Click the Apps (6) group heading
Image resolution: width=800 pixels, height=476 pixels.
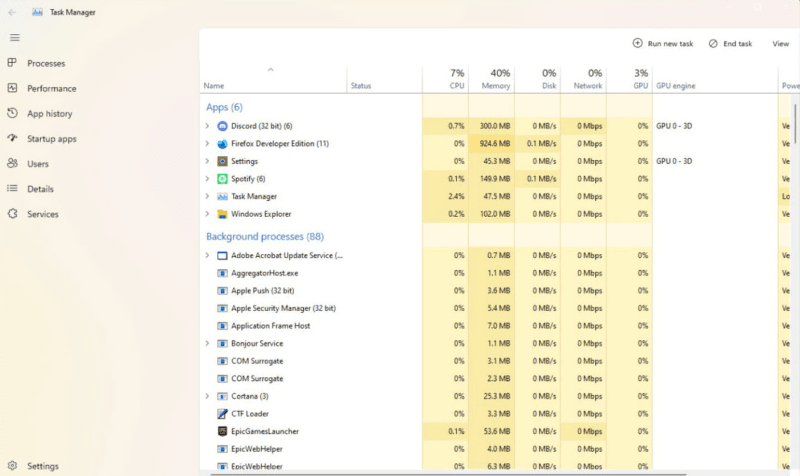(x=224, y=107)
